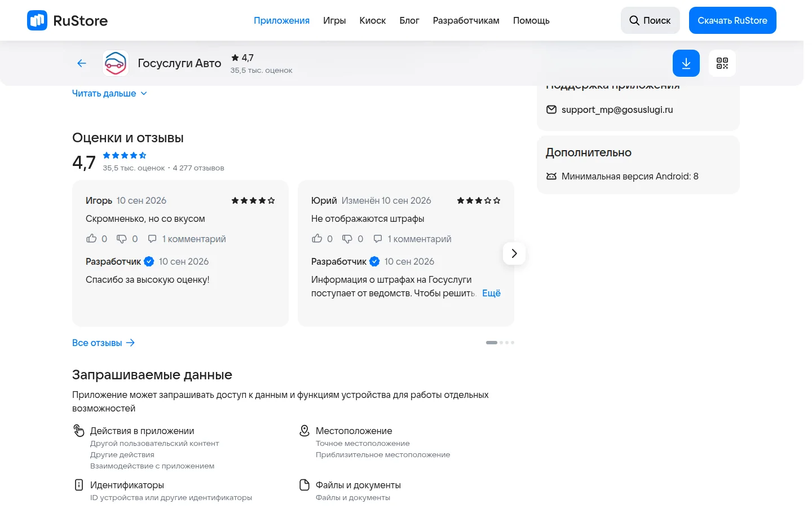Open 1 комментарий on Игорь's review

pyautogui.click(x=194, y=239)
